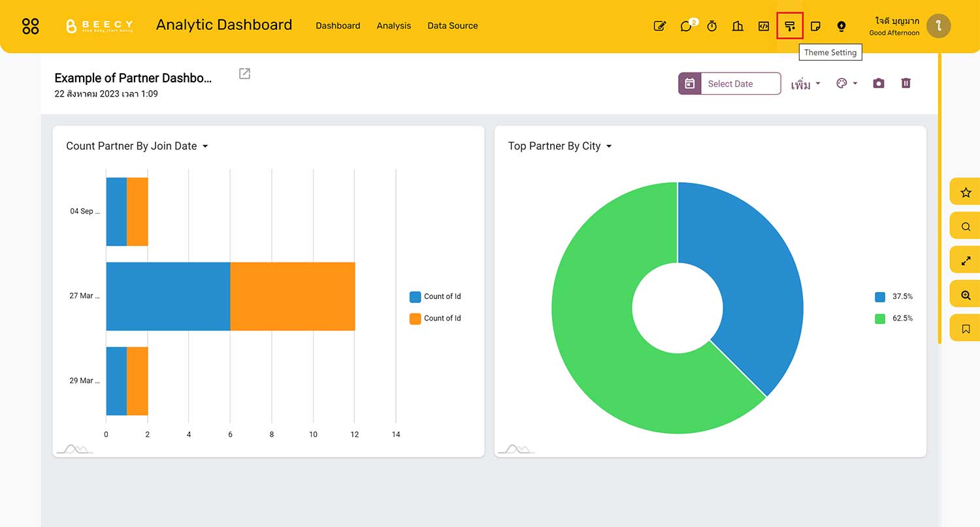The width and height of the screenshot is (980, 527).
Task: Click the Select Date input field
Action: click(x=740, y=84)
